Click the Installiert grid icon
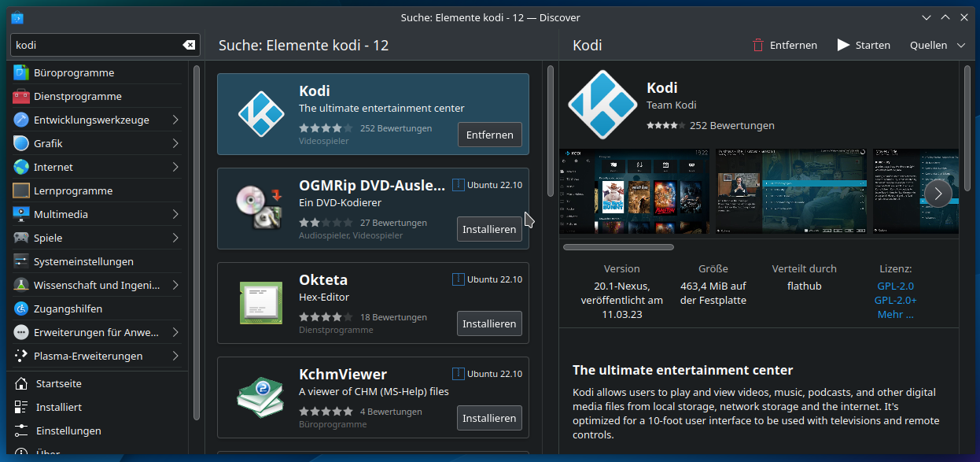980x462 pixels. point(21,407)
